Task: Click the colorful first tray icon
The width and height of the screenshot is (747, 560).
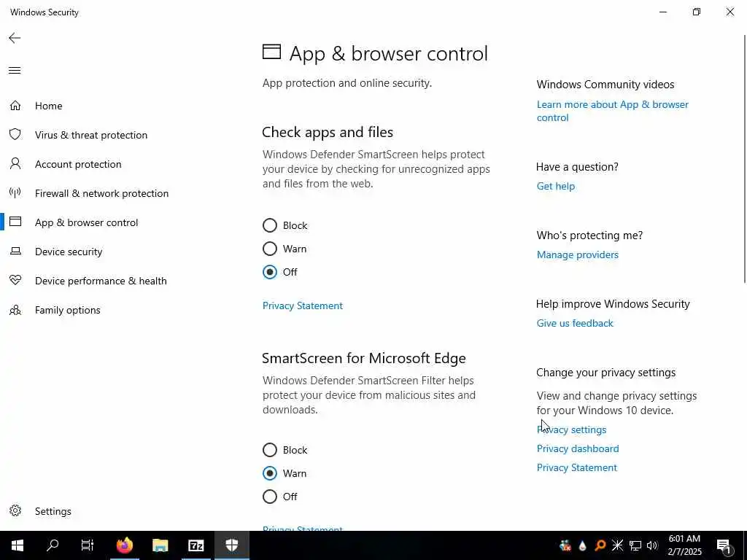Action: [565, 545]
